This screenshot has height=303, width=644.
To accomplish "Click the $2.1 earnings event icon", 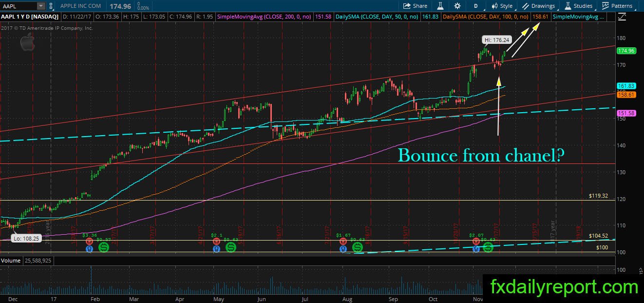I will tap(216, 241).
